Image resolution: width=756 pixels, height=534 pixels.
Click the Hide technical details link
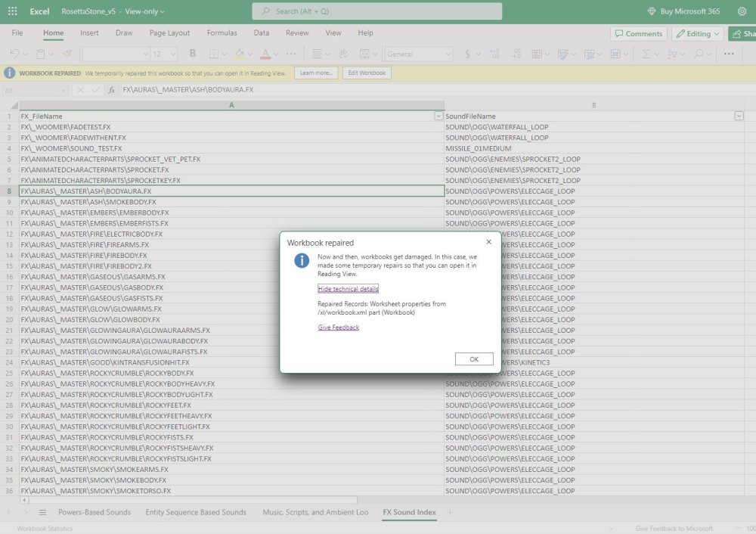tap(348, 289)
